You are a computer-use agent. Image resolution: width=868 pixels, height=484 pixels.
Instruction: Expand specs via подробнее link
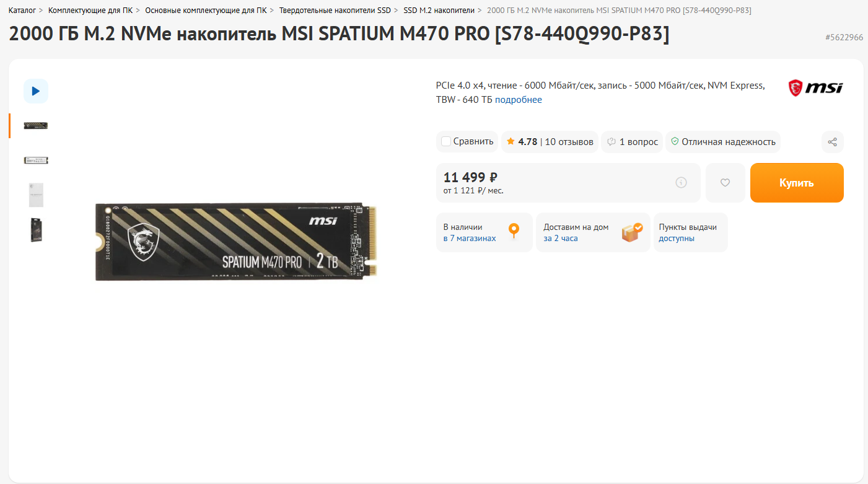pos(518,100)
